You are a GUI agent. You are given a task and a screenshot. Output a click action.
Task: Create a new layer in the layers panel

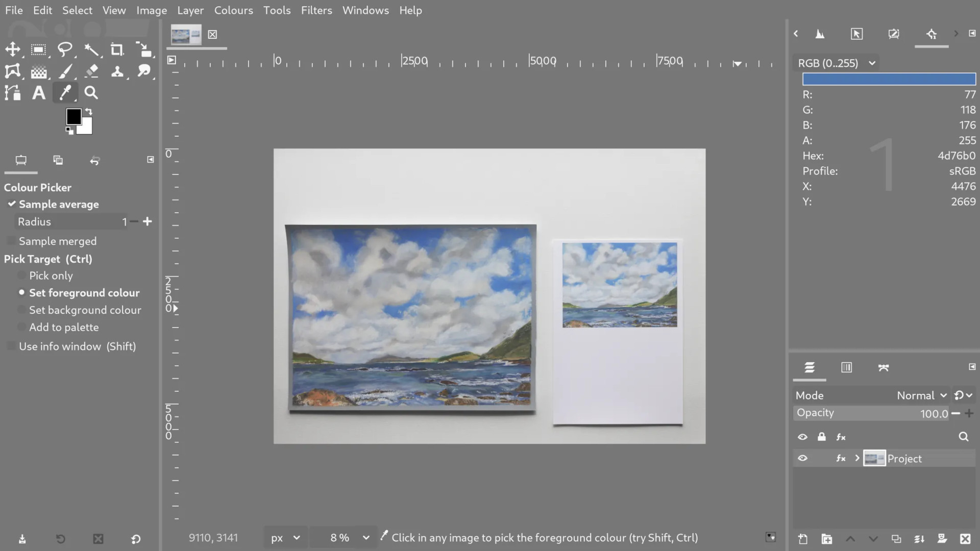803,539
